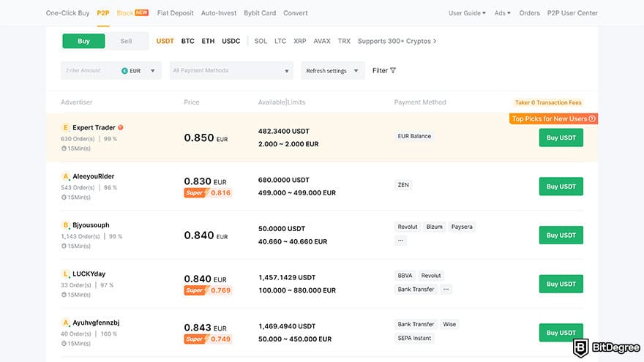The width and height of the screenshot is (644, 362).
Task: Go to Fiat Deposit tab
Action: (176, 13)
